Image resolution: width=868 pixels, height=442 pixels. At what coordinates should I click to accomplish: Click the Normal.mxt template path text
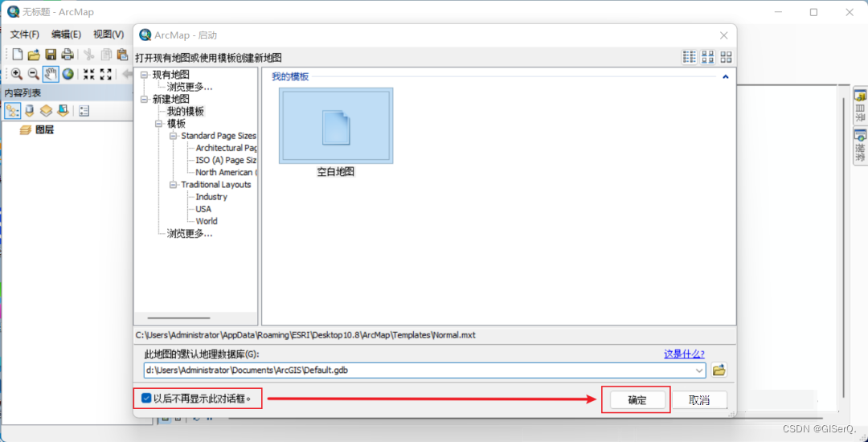coord(305,335)
